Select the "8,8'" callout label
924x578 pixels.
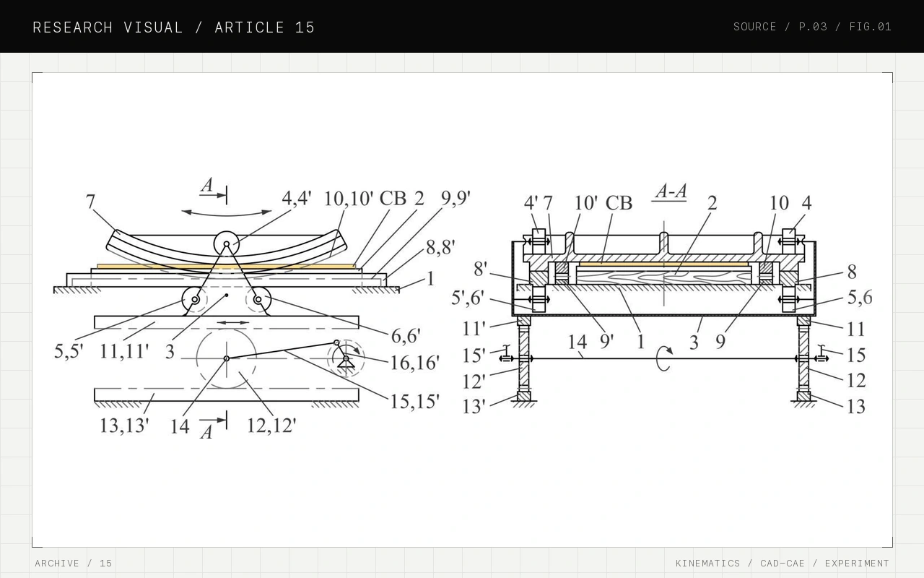pyautogui.click(x=440, y=247)
